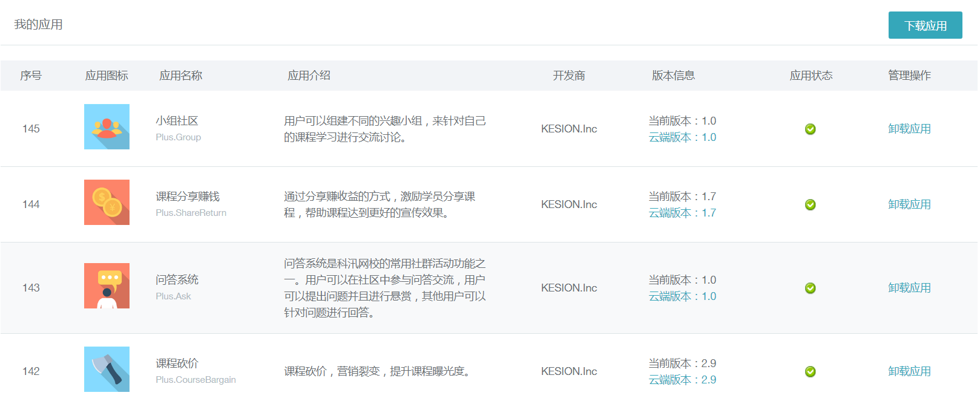
Task: Open cloud version 2.9 link
Action: click(682, 380)
